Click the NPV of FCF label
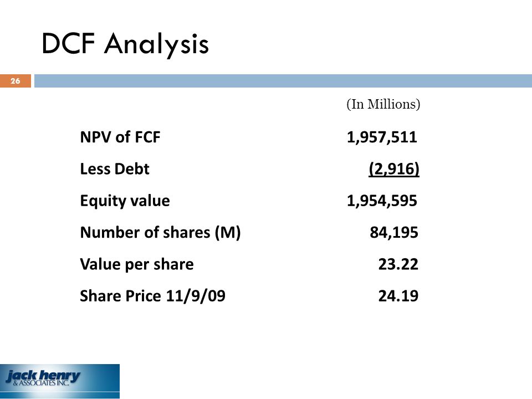The image size is (532, 399). 120,137
